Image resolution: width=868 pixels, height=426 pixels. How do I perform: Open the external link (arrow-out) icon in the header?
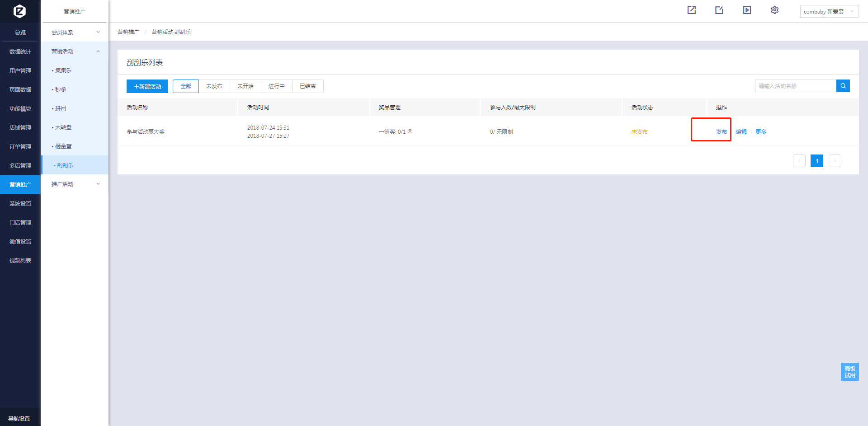(x=691, y=10)
